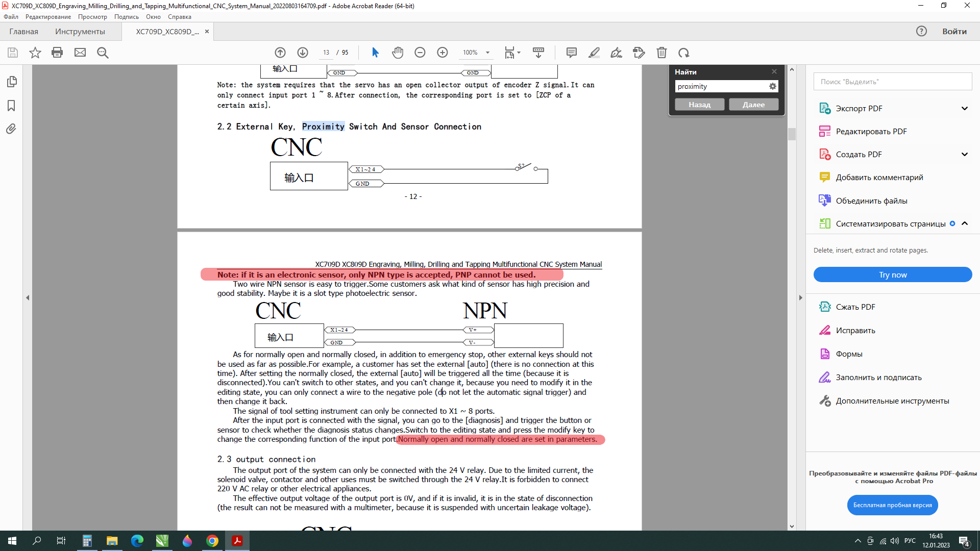Viewport: 980px width, 551px height.
Task: Switch to the Инструменты tab
Action: [x=80, y=32]
